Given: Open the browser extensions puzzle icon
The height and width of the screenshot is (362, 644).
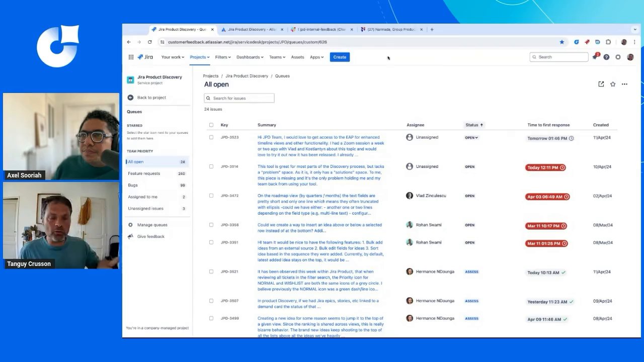Looking at the screenshot, I should pos(608,42).
